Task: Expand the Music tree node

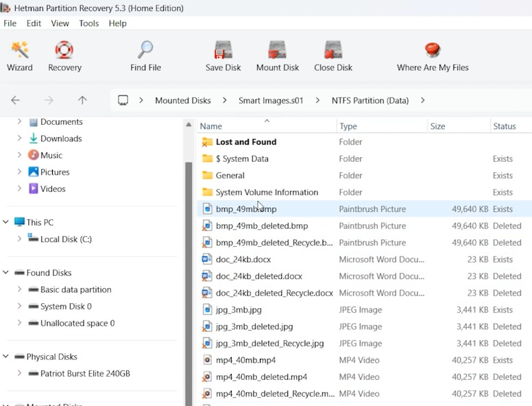Action: pos(19,155)
